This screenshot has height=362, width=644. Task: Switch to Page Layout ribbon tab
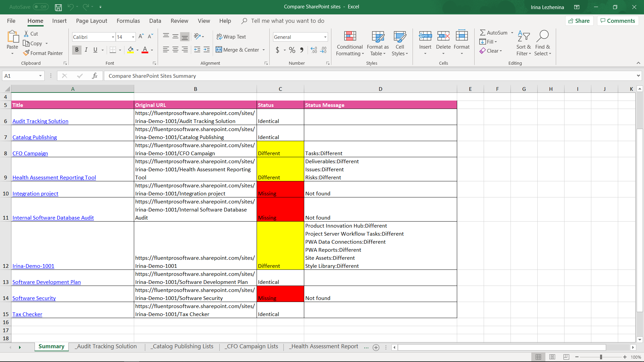click(x=92, y=21)
